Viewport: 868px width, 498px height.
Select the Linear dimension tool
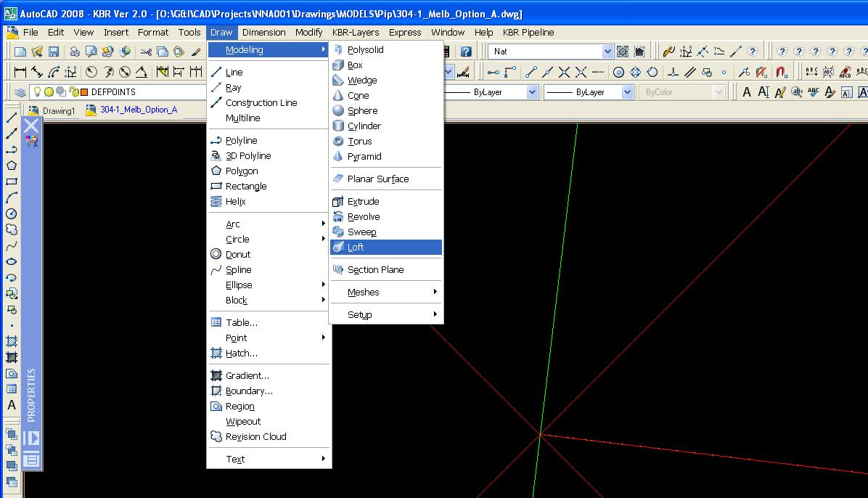click(x=20, y=72)
